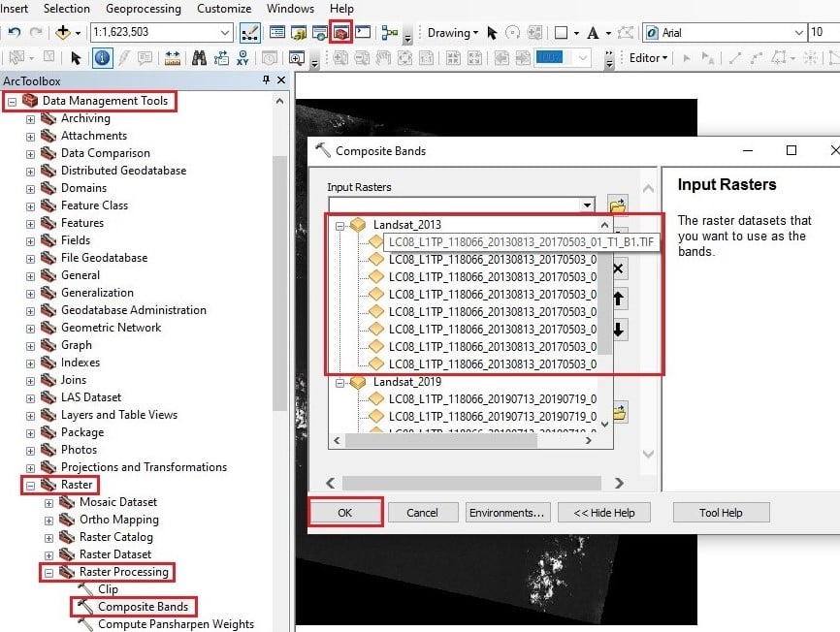Expand the Mosaic Dataset toolset
The width and height of the screenshot is (840, 632).
point(48,503)
